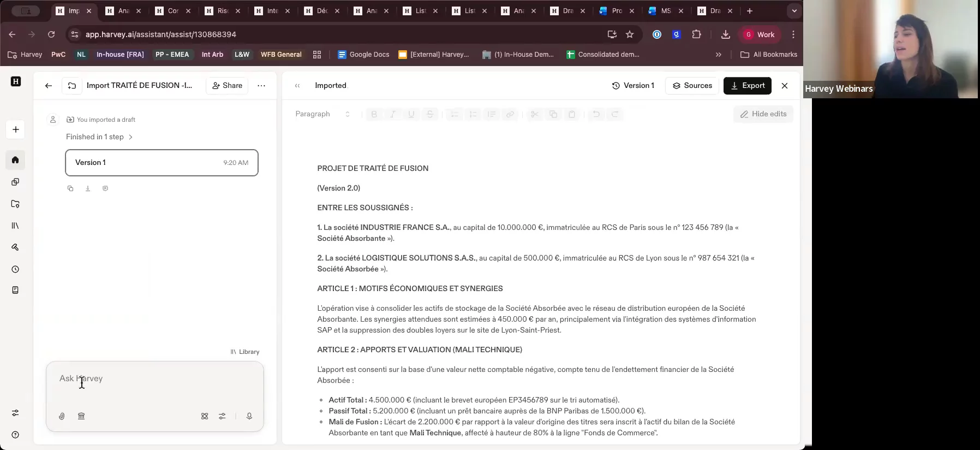Open the PP - EMEA bookmark folder

click(172, 55)
